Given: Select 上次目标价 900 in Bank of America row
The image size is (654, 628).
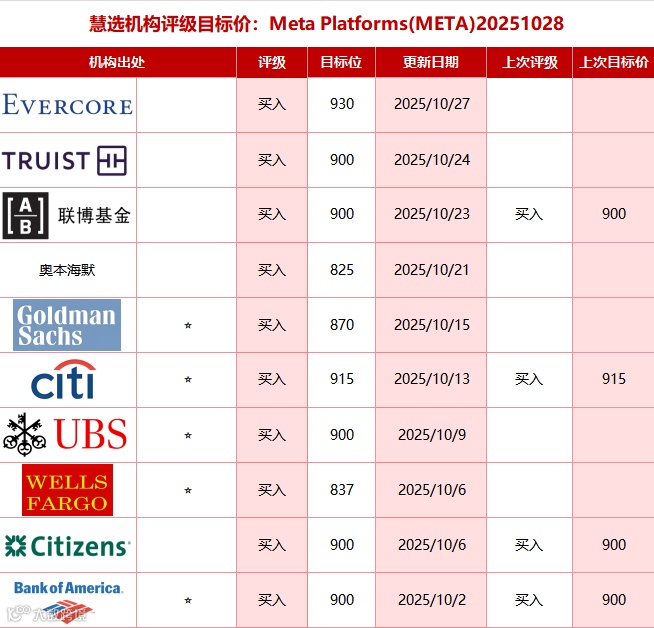Looking at the screenshot, I should click(614, 600).
